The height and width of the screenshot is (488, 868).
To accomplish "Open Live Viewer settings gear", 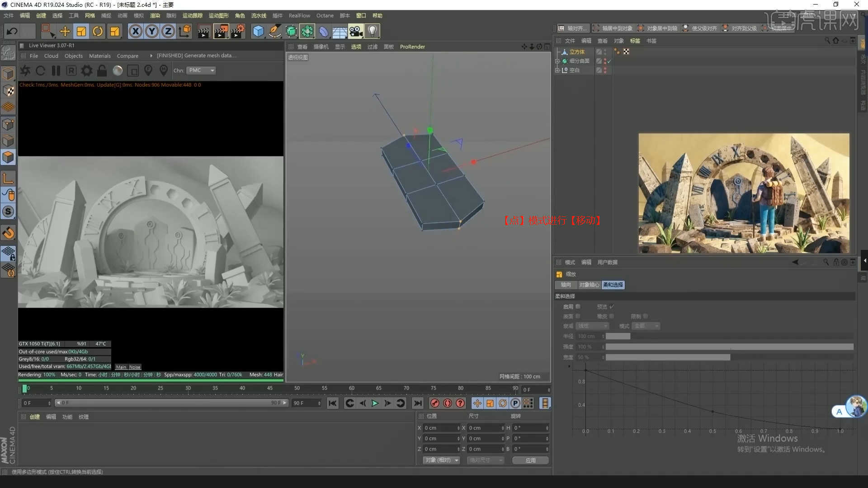I will tap(86, 70).
